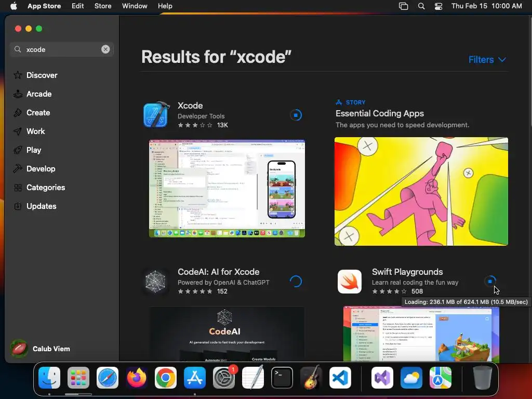
Task: Open the Essential Coding Apps story artwork
Action: [421, 191]
